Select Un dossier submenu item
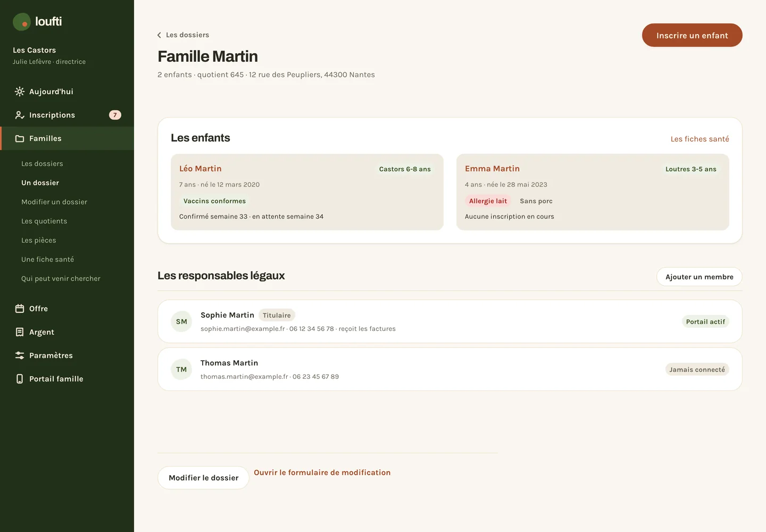The width and height of the screenshot is (766, 532). pyautogui.click(x=40, y=183)
